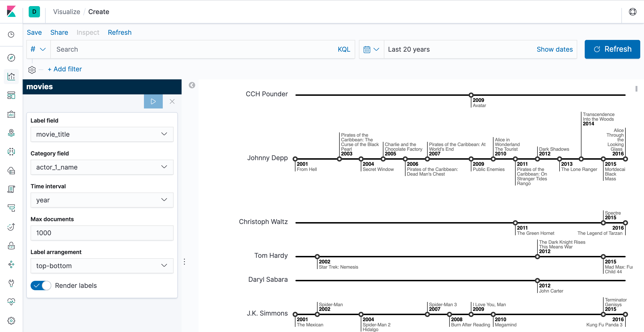
Task: Click the Visualize icon in sidebar
Action: (12, 76)
